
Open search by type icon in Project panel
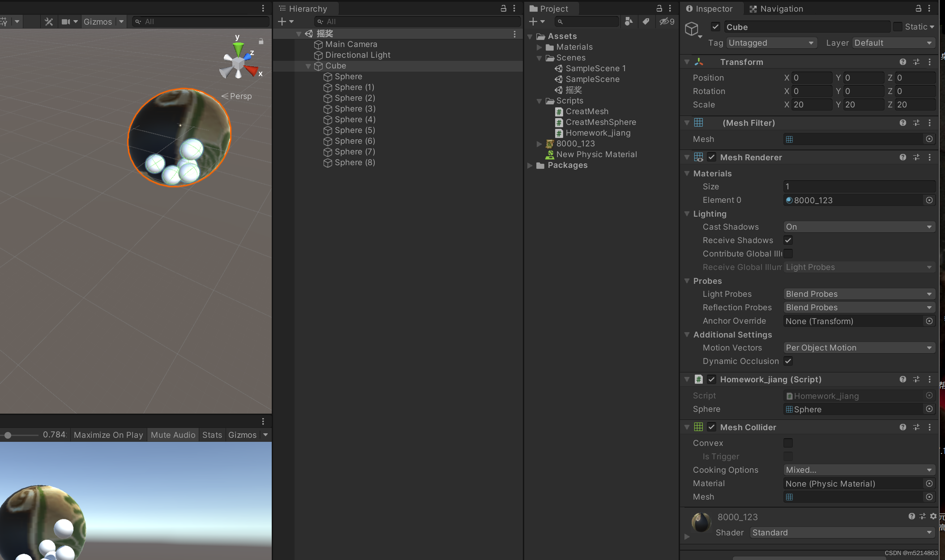coord(629,21)
